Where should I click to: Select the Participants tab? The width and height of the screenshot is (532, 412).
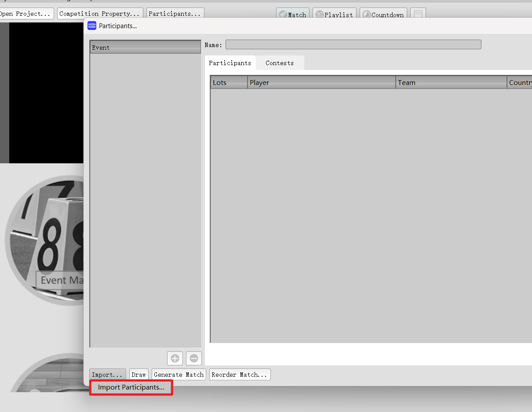pyautogui.click(x=230, y=63)
